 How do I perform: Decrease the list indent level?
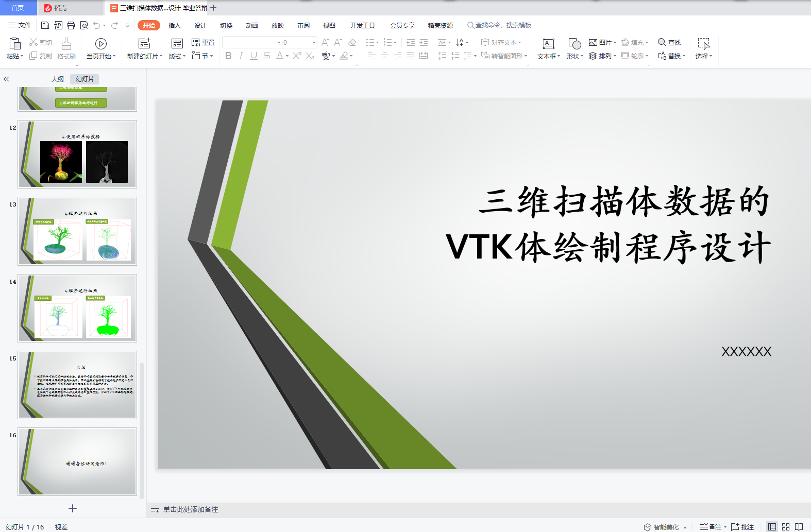tap(411, 42)
